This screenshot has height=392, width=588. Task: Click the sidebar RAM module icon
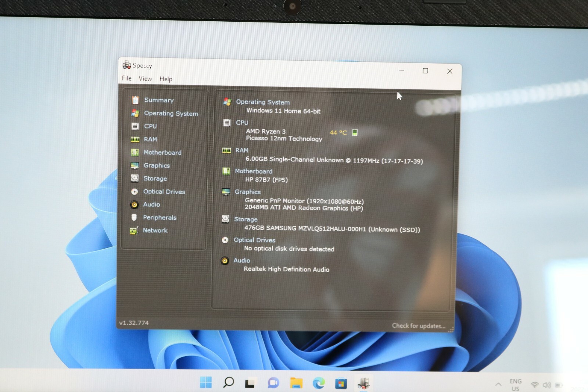click(135, 139)
